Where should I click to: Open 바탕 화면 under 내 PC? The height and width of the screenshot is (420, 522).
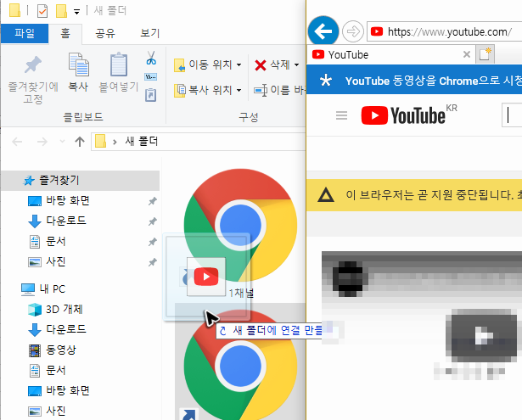point(68,390)
